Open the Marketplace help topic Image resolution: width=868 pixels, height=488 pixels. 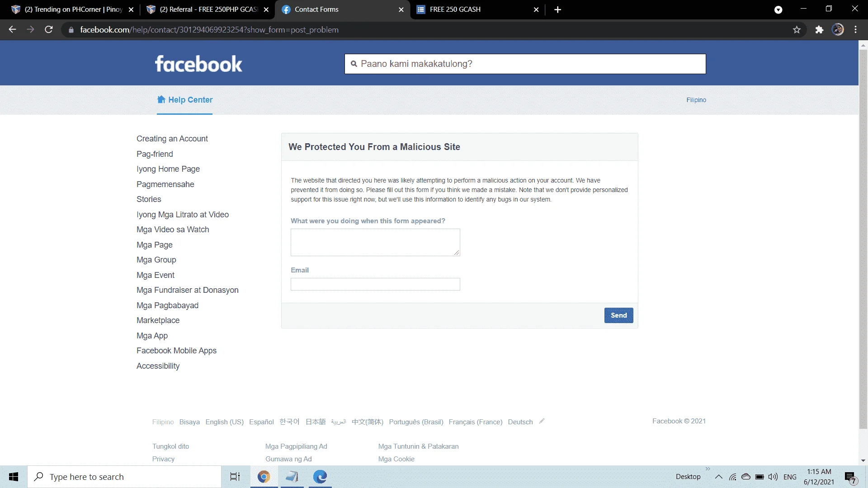[x=158, y=320]
